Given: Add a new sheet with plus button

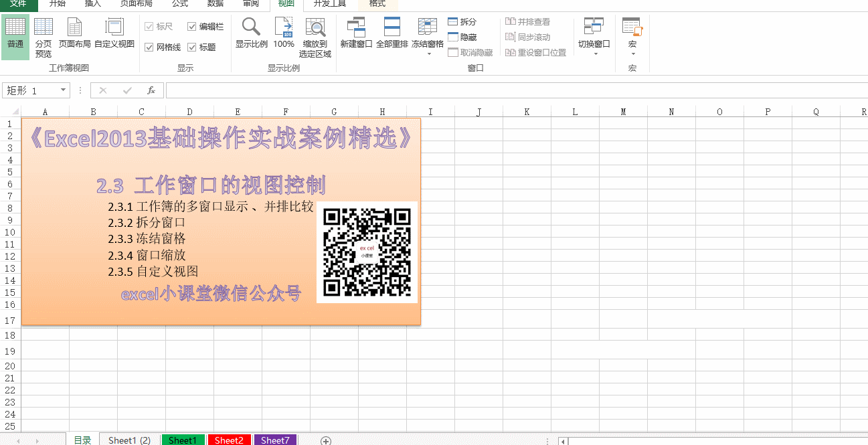Looking at the screenshot, I should click(x=326, y=440).
